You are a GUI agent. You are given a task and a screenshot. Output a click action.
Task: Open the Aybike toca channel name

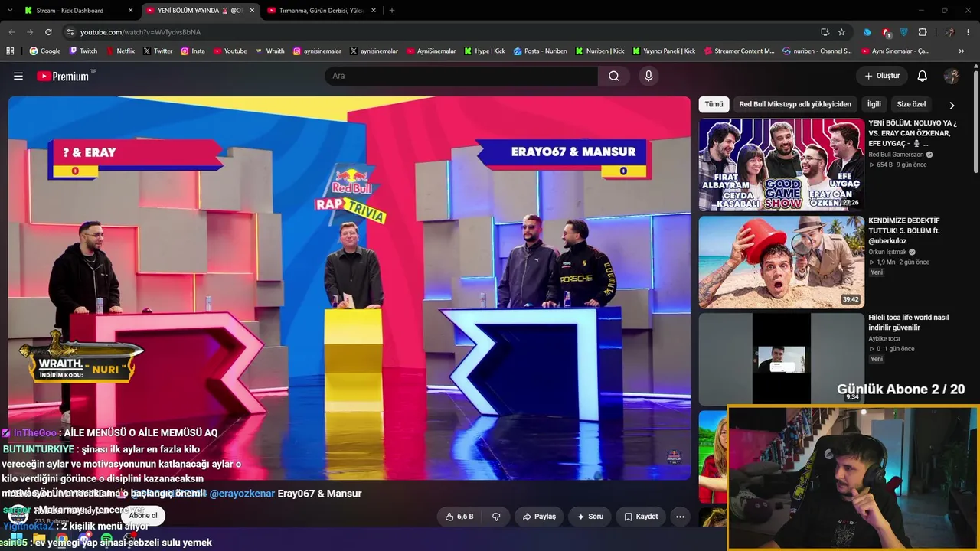pyautogui.click(x=884, y=338)
